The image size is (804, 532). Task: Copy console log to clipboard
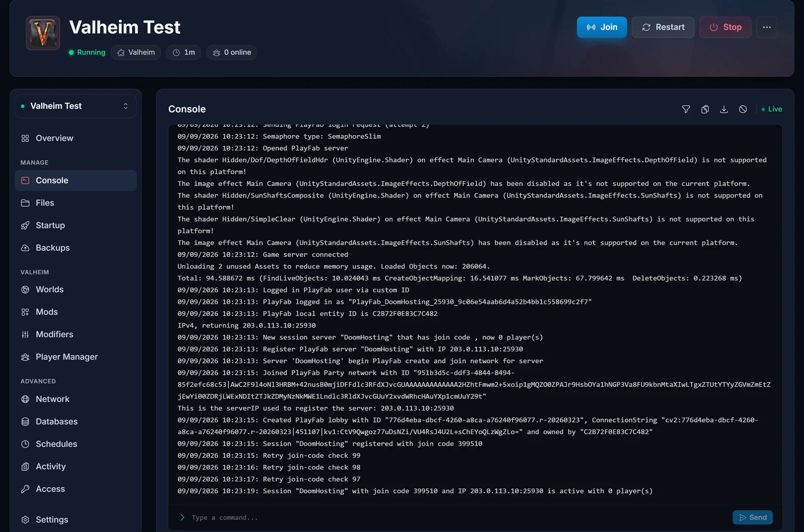click(705, 109)
